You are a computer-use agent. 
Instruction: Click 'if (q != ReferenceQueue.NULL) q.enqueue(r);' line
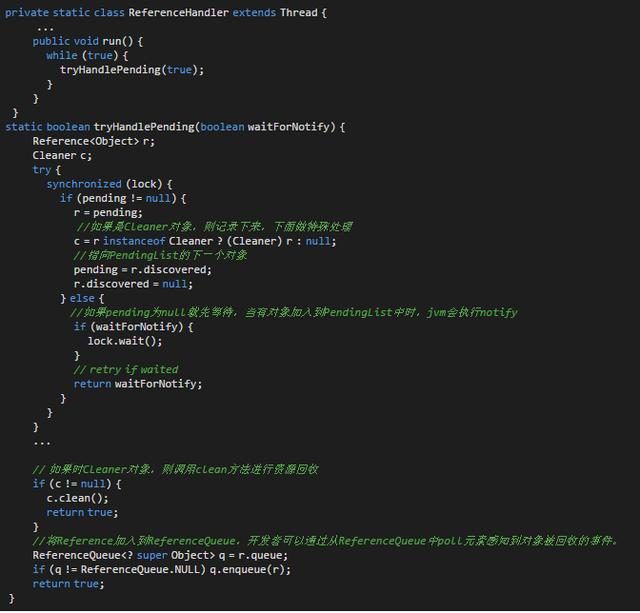(162, 570)
